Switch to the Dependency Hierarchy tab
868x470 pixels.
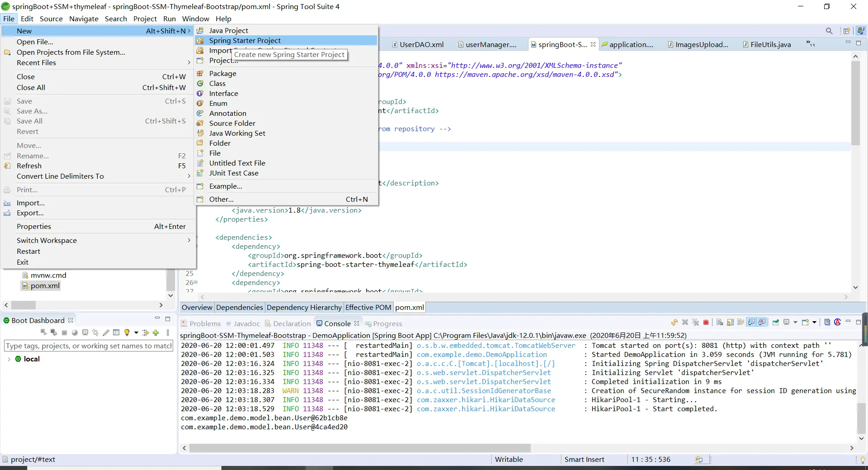(304, 308)
